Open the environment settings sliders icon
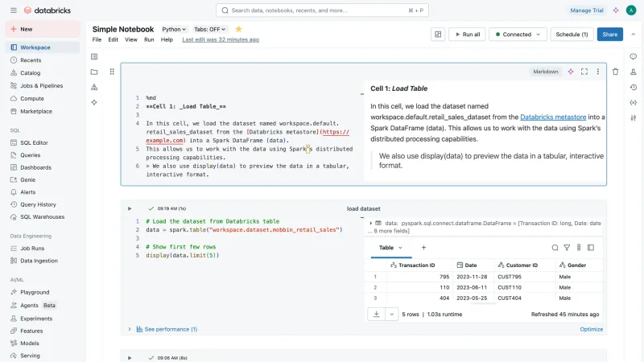Image resolution: width=644 pixels, height=362 pixels. click(634, 117)
